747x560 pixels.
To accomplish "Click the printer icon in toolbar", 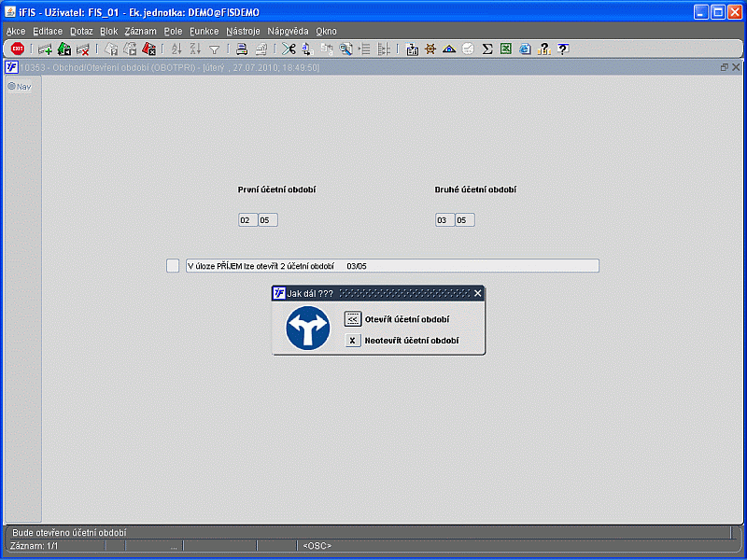I will pos(241,49).
